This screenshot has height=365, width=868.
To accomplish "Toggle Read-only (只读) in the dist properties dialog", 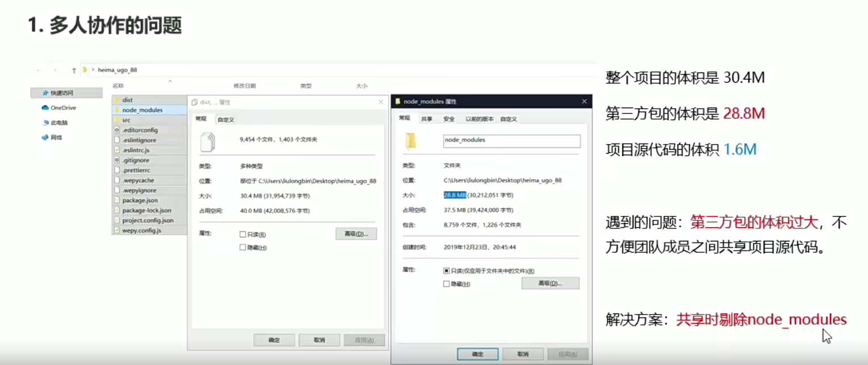I will [x=243, y=234].
